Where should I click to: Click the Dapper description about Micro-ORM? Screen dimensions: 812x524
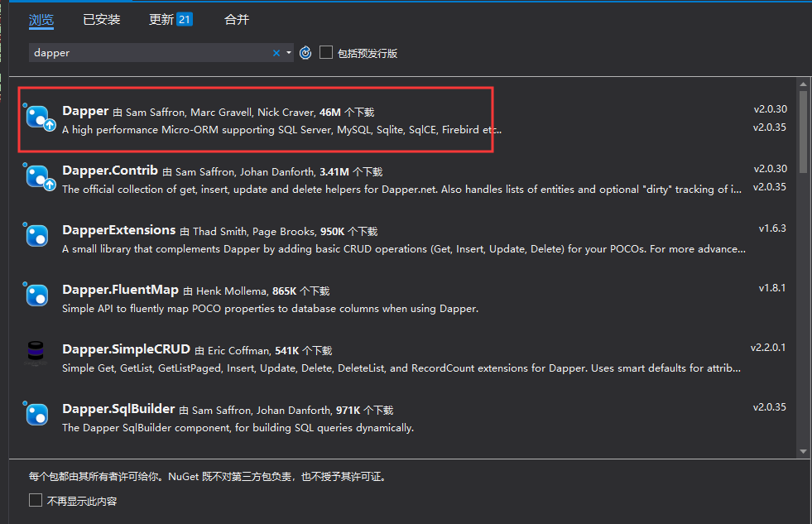point(281,130)
